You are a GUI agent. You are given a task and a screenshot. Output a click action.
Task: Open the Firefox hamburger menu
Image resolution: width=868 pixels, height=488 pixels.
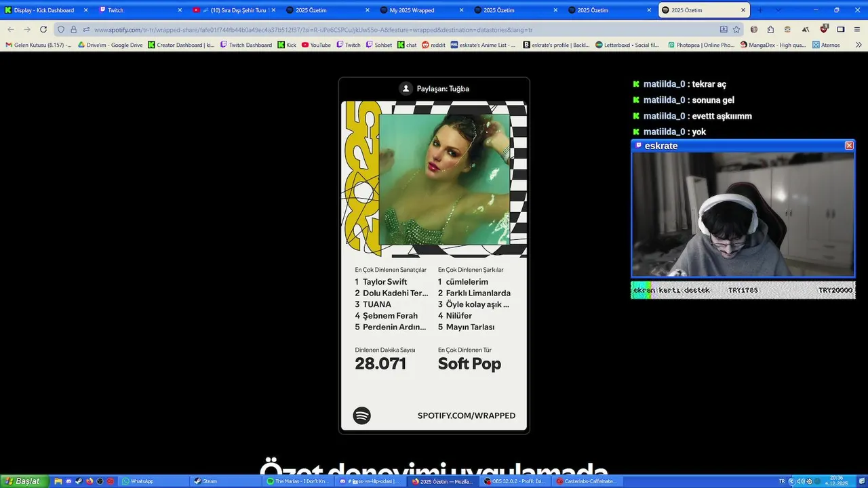[x=858, y=29]
